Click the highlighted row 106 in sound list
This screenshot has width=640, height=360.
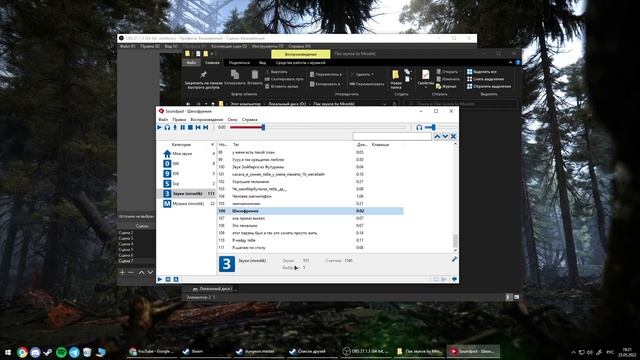310,211
